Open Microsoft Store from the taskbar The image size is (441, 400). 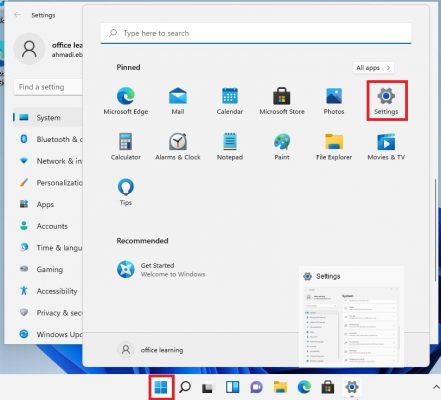[328, 387]
